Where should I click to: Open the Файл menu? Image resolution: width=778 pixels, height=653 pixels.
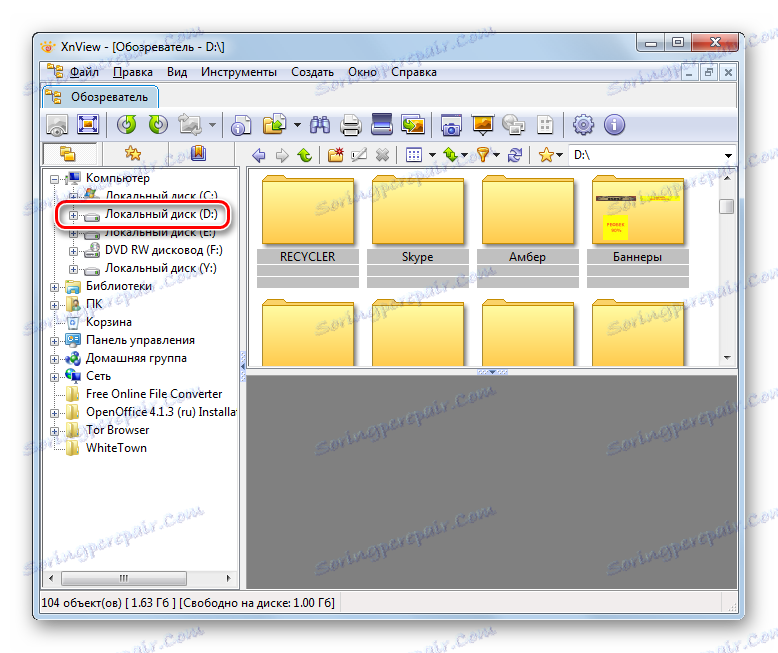click(x=84, y=72)
